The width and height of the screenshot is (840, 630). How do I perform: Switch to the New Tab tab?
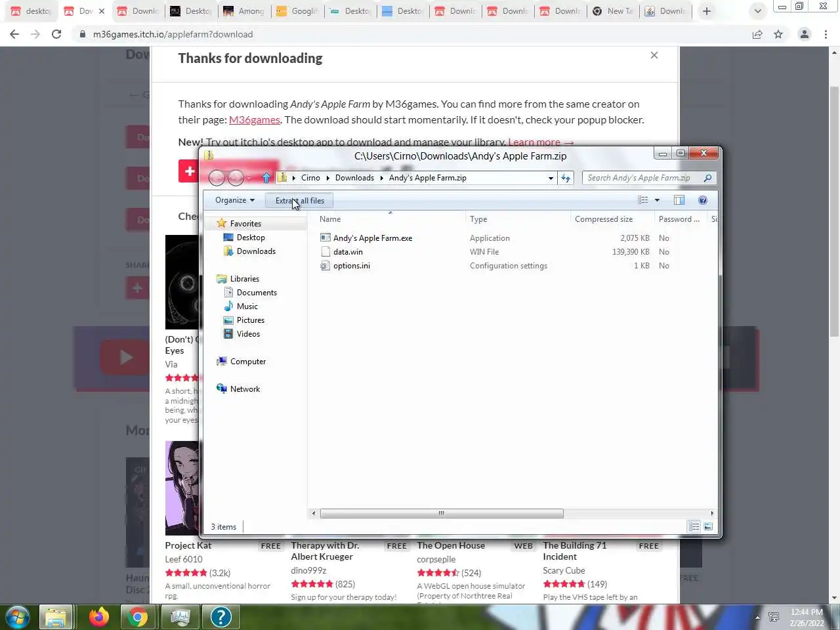(613, 11)
